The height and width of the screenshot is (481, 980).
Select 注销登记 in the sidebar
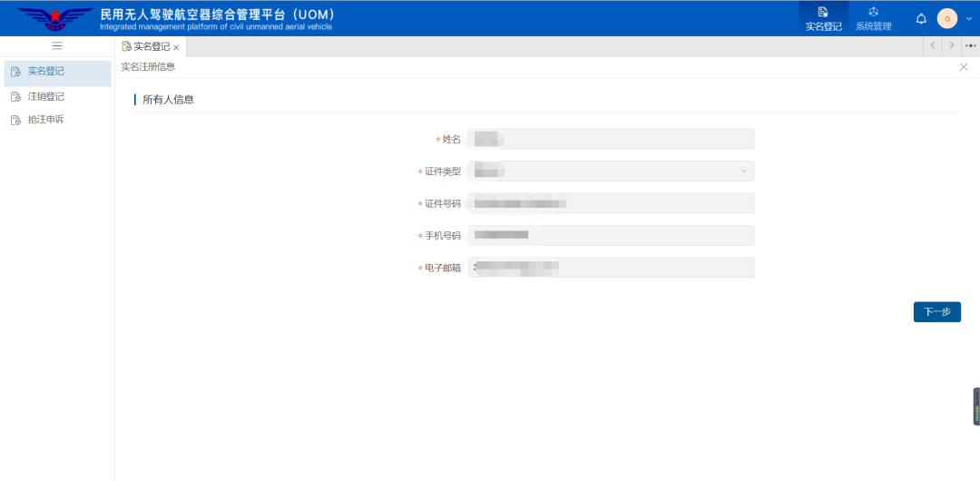coord(45,96)
